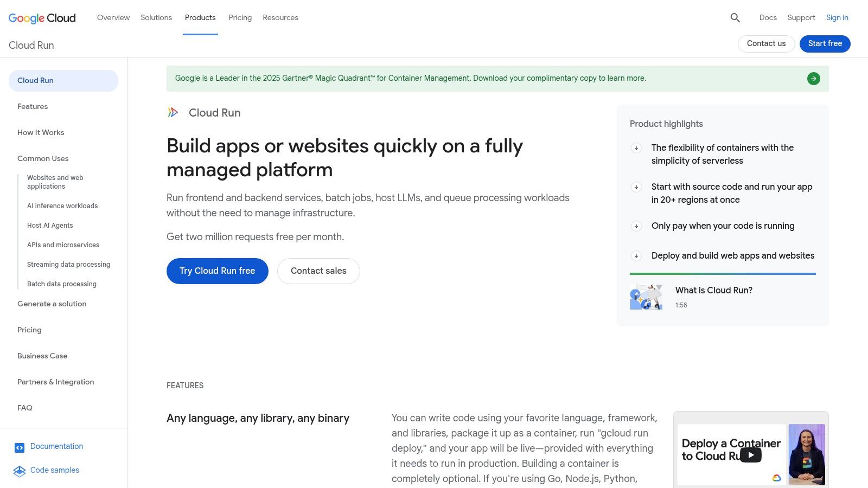Click the Contact sales button
Screen dimensions: 868x488
[318, 271]
